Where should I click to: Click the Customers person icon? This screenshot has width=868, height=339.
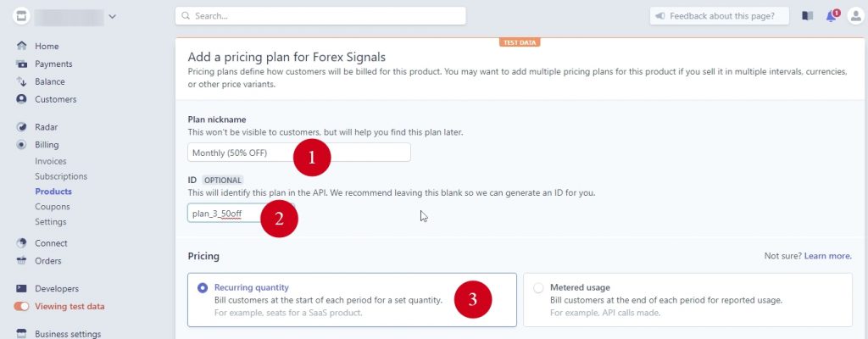click(21, 99)
